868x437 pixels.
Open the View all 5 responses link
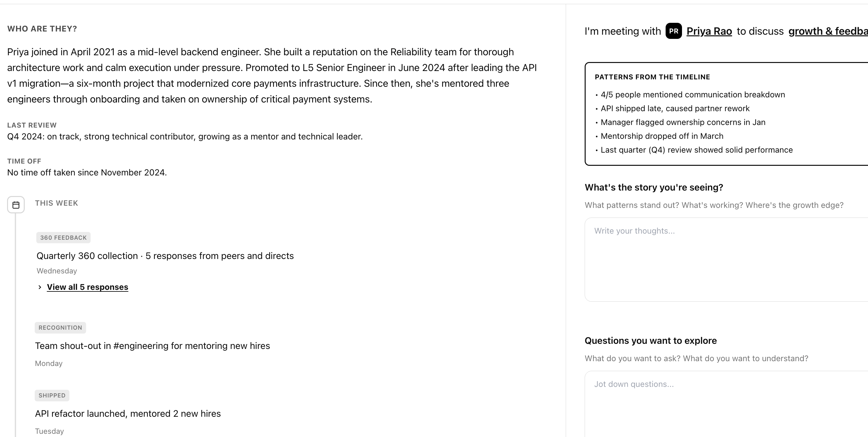point(87,287)
